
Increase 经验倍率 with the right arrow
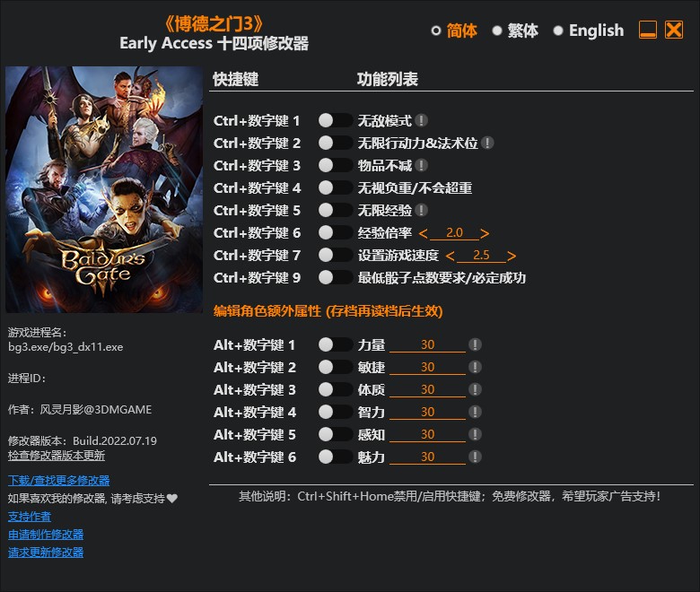click(485, 233)
